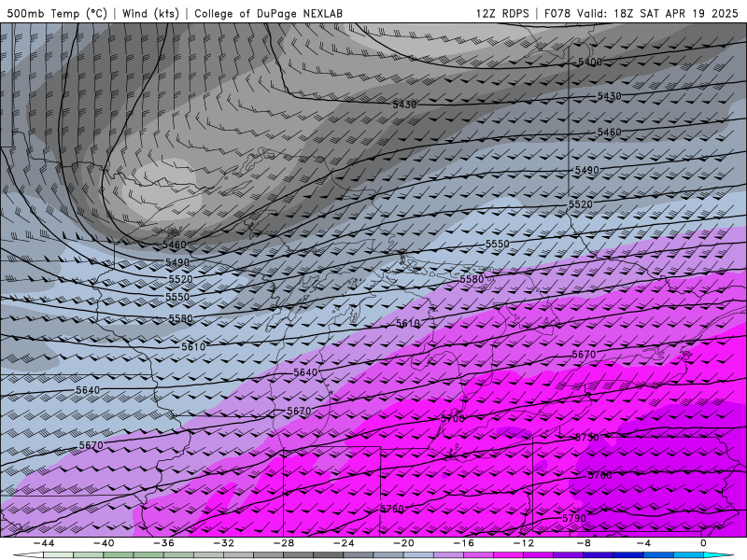Click the 5460 contour label on the right side
This screenshot has width=747, height=560.
(x=610, y=132)
